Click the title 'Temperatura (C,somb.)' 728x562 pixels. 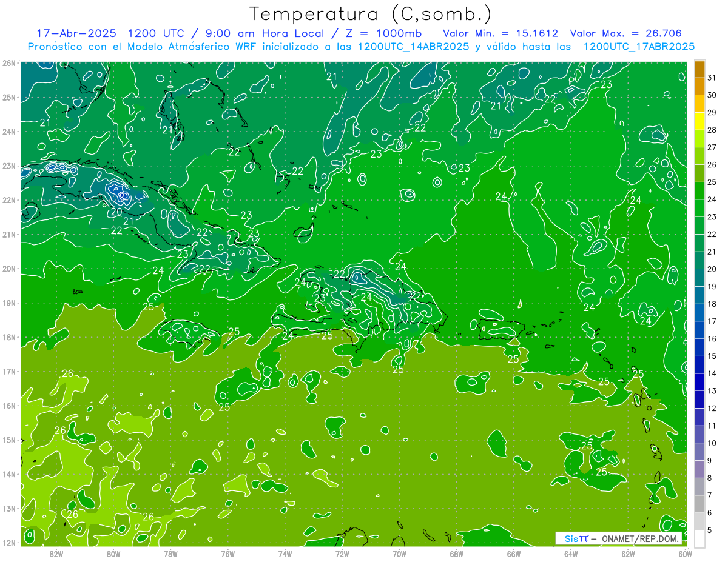pyautogui.click(x=371, y=14)
